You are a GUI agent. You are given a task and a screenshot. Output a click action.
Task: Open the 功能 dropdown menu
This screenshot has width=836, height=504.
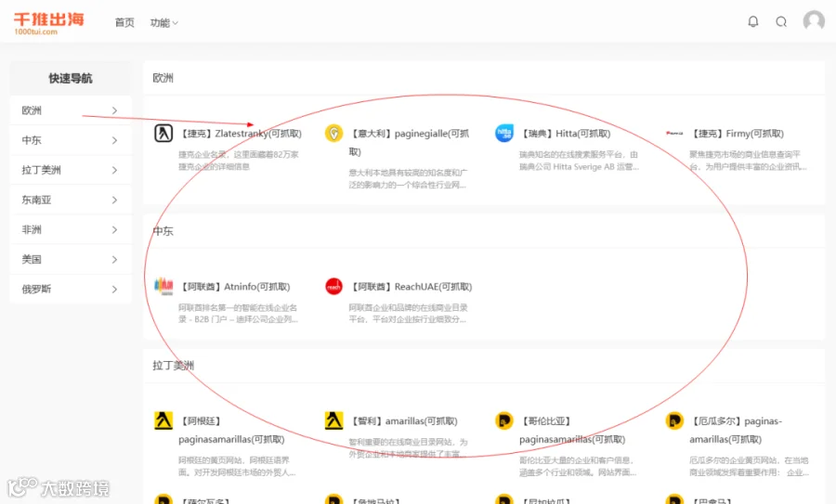point(163,22)
